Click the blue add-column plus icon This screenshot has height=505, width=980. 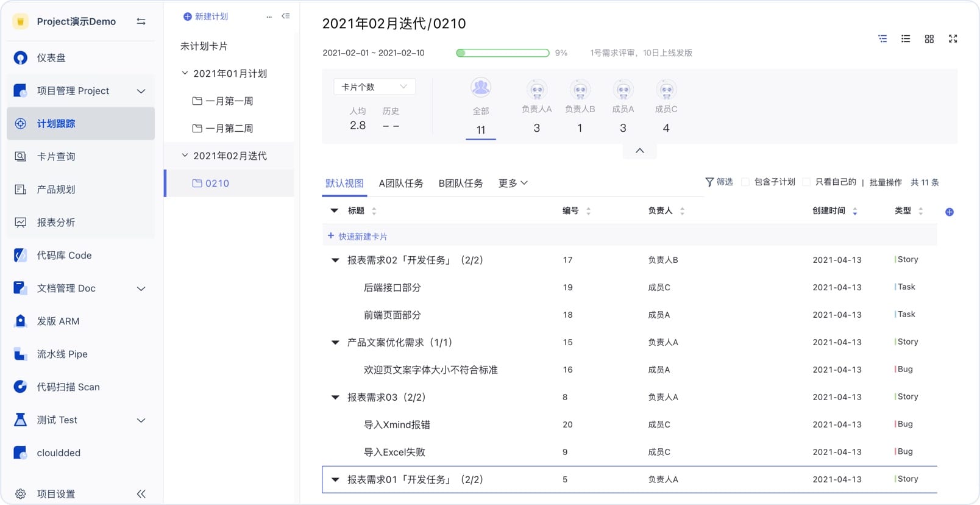point(949,212)
